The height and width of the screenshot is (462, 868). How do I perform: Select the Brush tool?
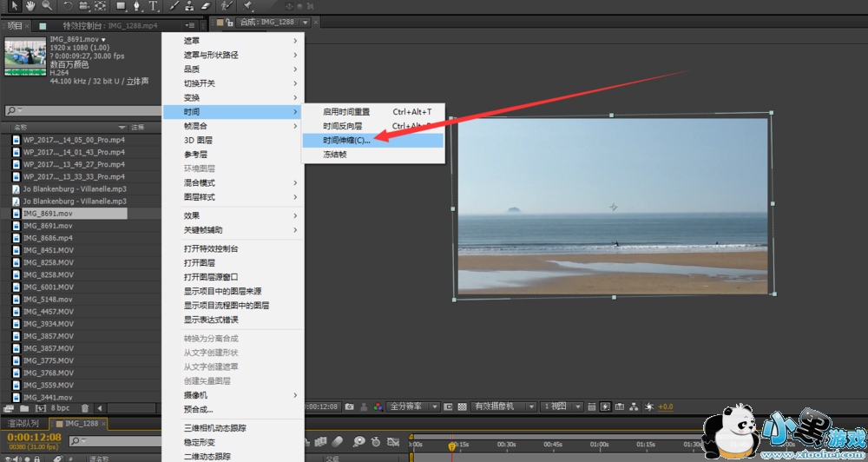174,6
